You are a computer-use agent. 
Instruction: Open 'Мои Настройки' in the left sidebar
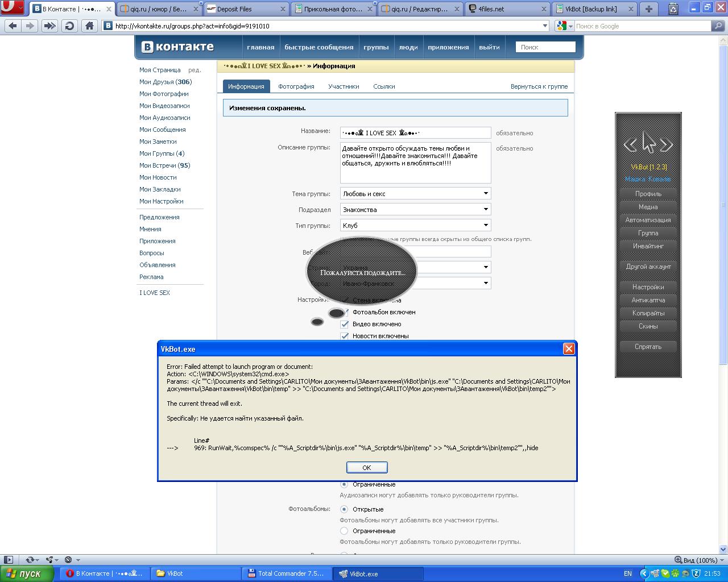pos(162,201)
